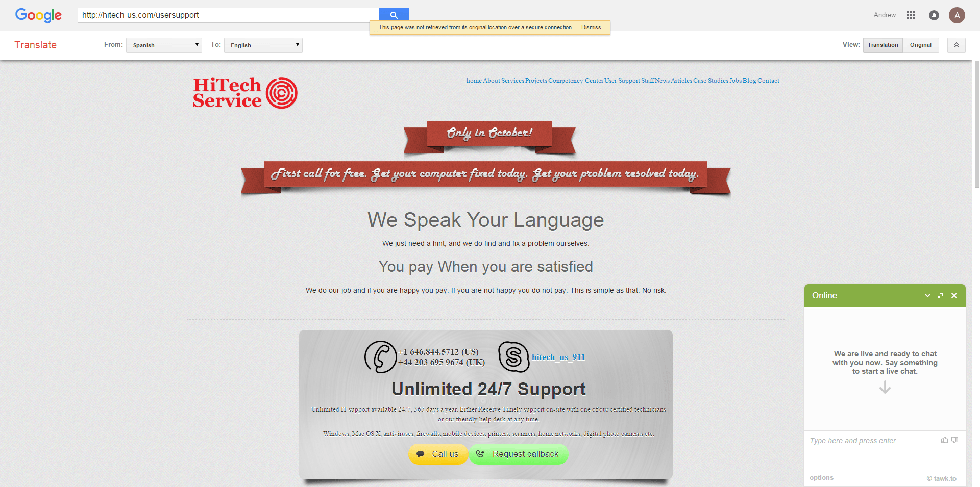Pop out the tawk.to chat window
The width and height of the screenshot is (980, 487).
click(941, 295)
